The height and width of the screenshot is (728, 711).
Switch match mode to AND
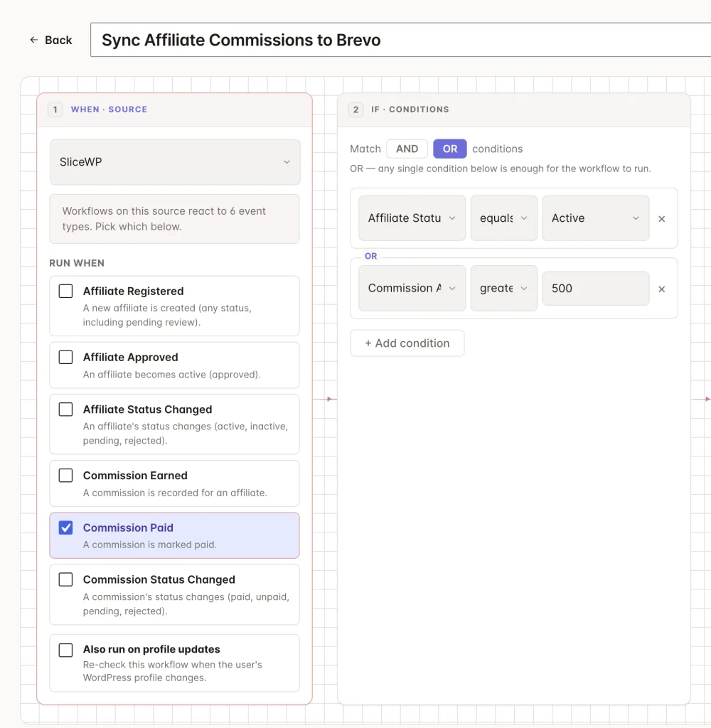(407, 149)
